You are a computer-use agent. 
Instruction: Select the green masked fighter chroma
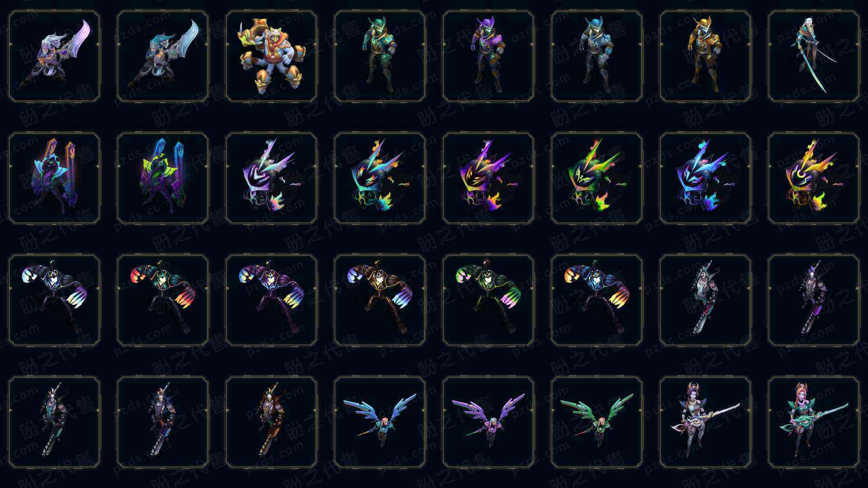pyautogui.click(x=380, y=56)
